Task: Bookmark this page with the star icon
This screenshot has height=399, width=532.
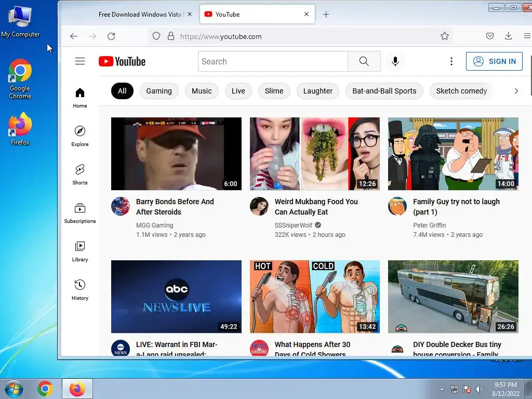Action: (445, 36)
